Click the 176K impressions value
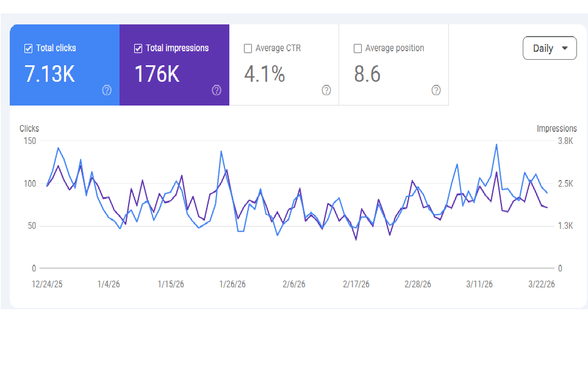The image size is (588, 377). coord(157,74)
